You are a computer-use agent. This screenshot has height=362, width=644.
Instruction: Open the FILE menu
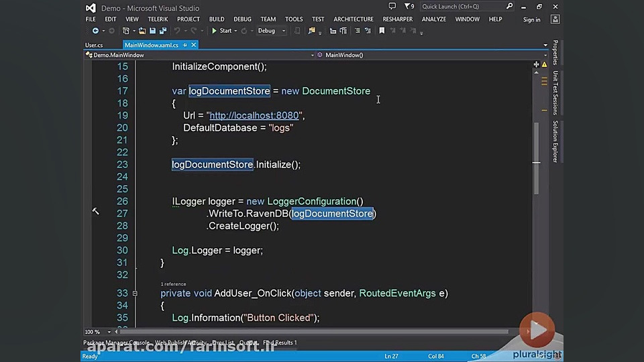pyautogui.click(x=91, y=19)
